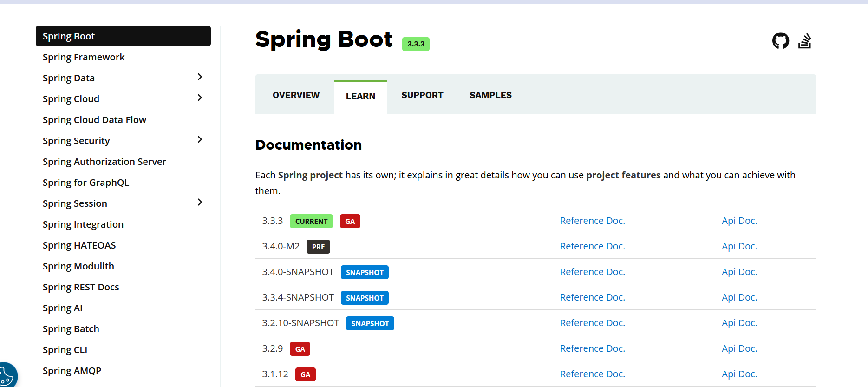Expand the Spring Session submenu chevron
The height and width of the screenshot is (387, 868).
point(200,203)
